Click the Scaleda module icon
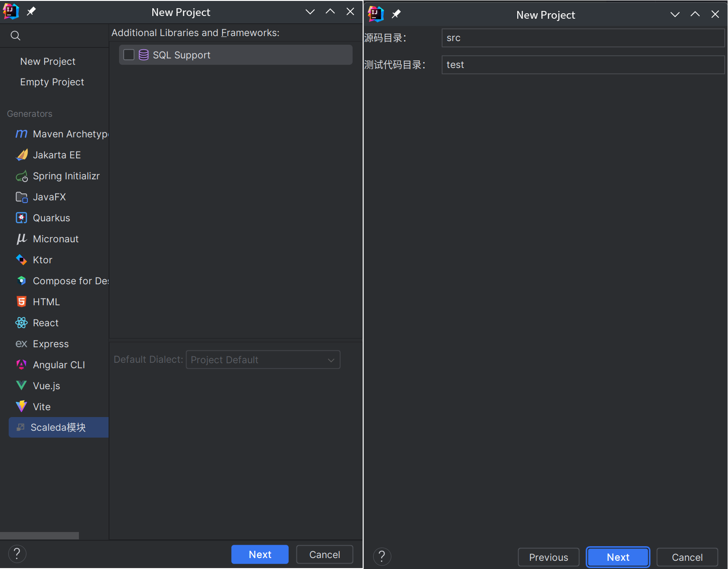The image size is (728, 569). pyautogui.click(x=21, y=427)
